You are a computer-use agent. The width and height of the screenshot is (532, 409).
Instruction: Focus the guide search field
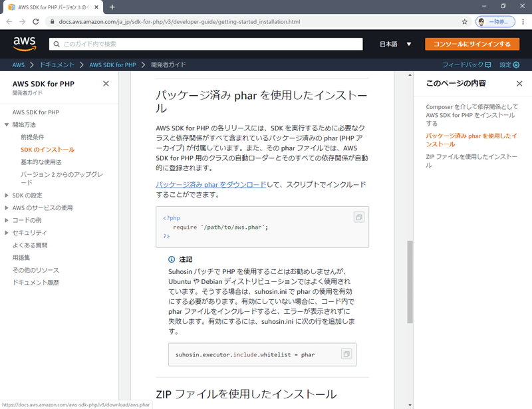[205, 44]
